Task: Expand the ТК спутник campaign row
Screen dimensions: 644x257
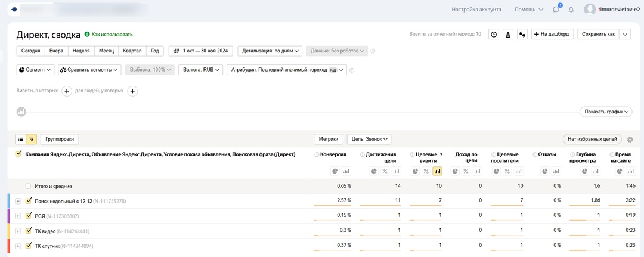Action: [x=18, y=246]
